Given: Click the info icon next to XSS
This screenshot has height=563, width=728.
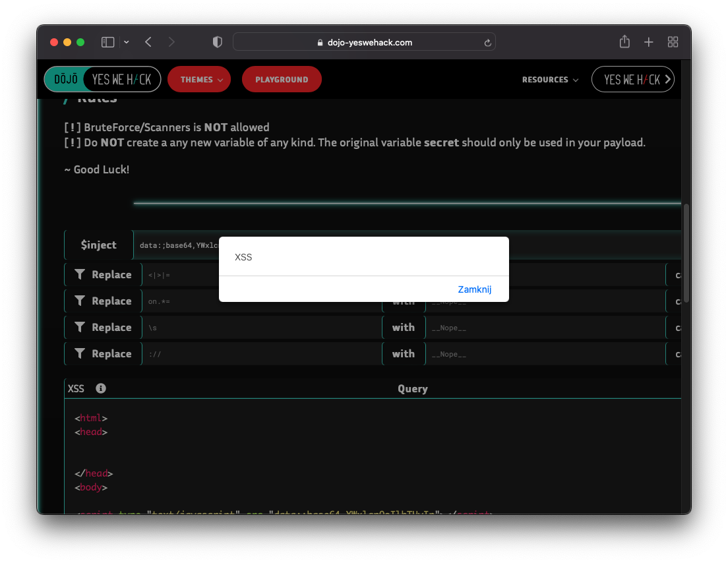Looking at the screenshot, I should click(101, 388).
